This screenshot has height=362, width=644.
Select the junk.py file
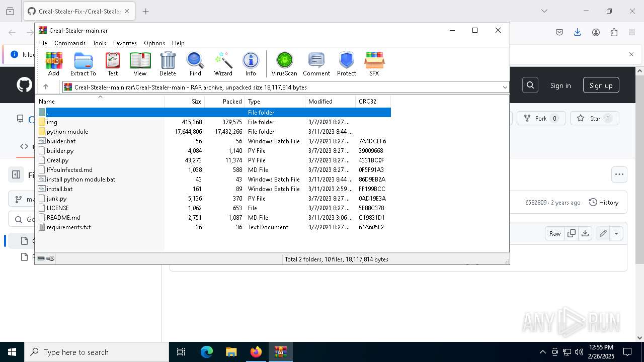tap(214, 199)
